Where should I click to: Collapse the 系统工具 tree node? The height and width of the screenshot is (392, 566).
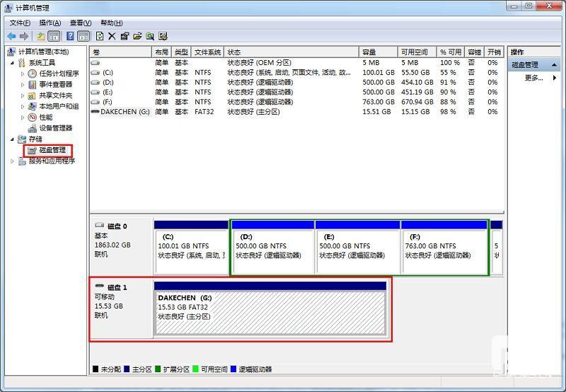(x=12, y=63)
